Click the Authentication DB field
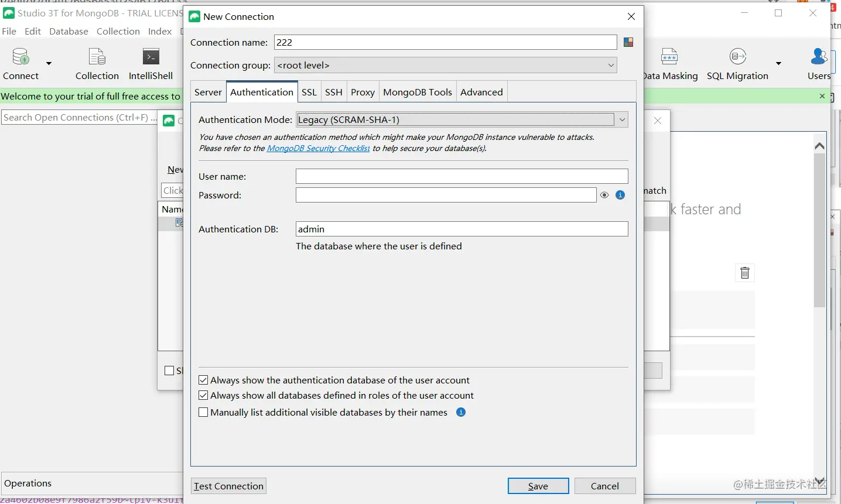841x504 pixels. coord(462,229)
